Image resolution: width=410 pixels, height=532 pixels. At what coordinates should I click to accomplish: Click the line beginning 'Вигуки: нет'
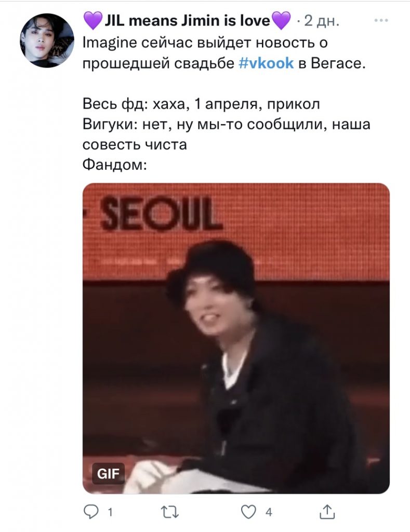coord(227,124)
